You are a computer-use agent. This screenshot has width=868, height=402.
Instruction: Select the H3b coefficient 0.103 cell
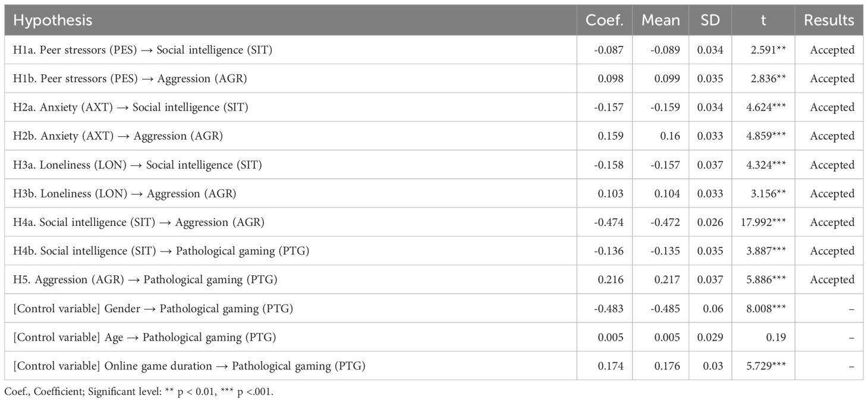tap(605, 194)
